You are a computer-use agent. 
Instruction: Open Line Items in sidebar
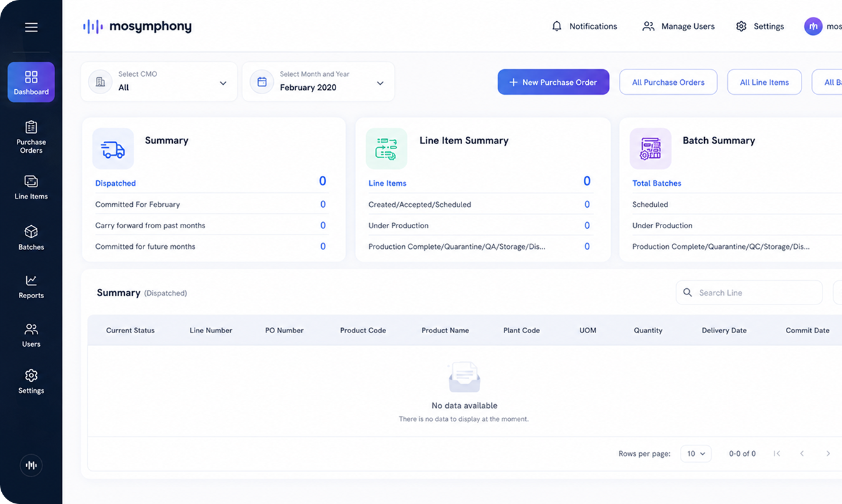click(x=31, y=188)
